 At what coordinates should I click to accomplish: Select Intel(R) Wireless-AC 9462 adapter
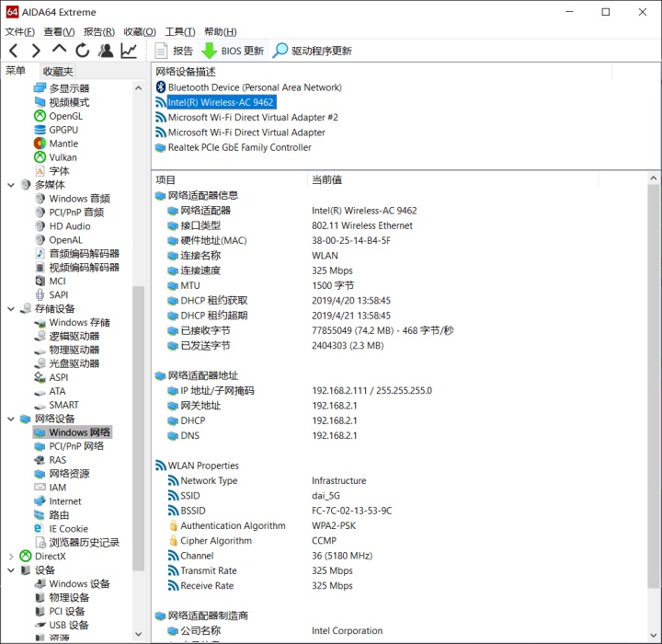coord(215,102)
